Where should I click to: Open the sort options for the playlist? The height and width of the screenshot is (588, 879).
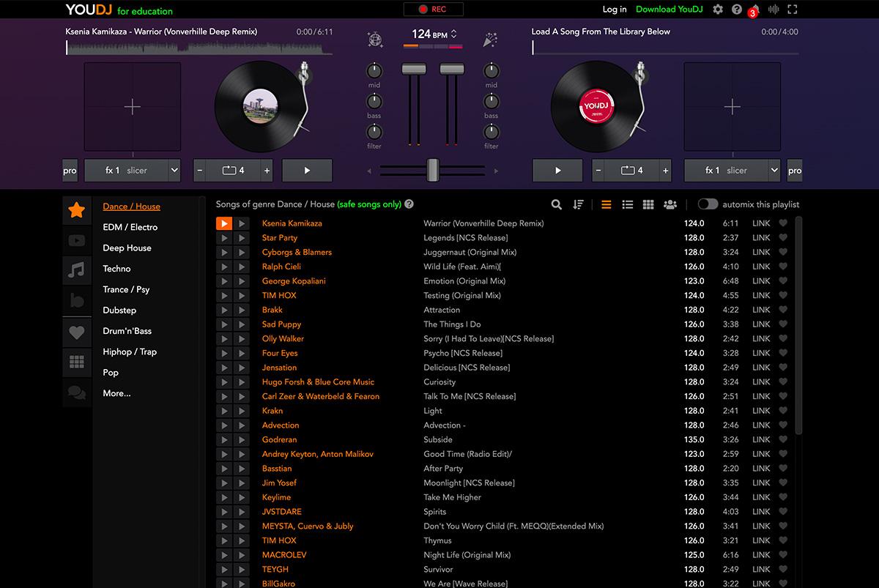coord(578,204)
